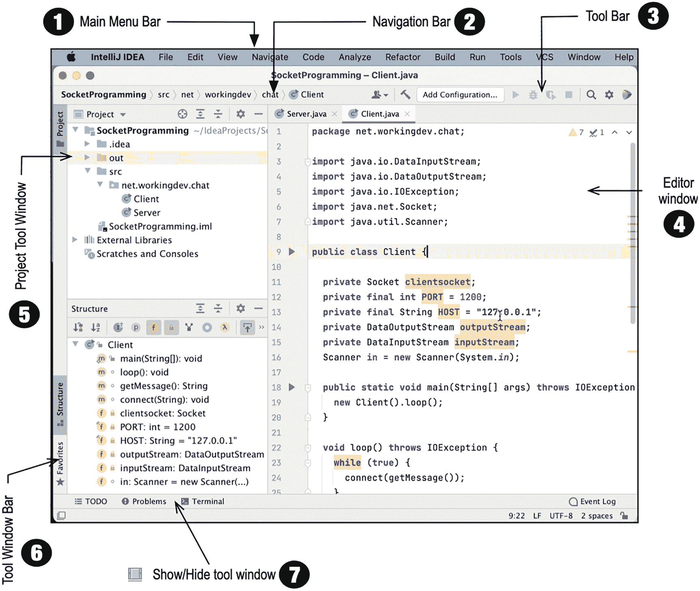Viewport: 700px width, 591px height.
Task: Collapse the net.workingdev.chat package node
Action: (100, 185)
